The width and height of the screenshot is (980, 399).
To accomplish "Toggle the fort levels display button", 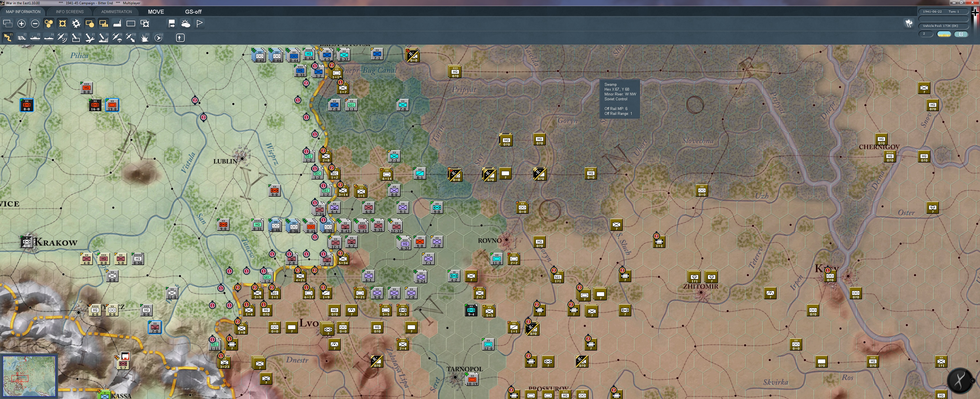I will 62,24.
